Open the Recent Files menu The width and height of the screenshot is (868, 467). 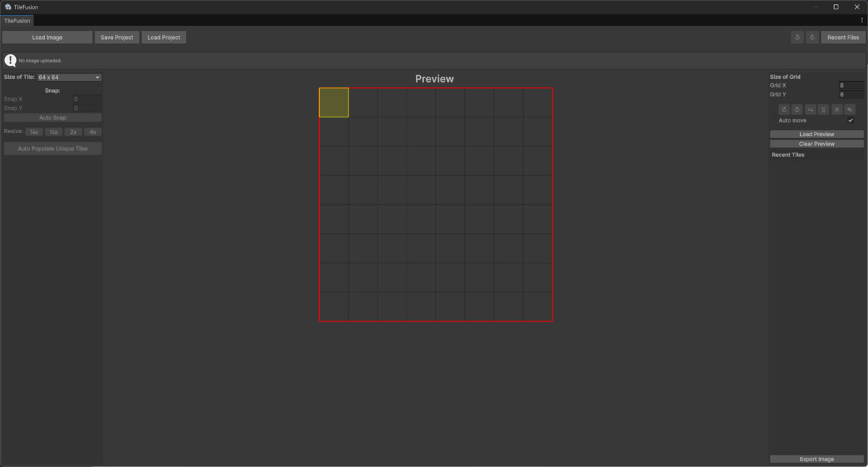[843, 37]
